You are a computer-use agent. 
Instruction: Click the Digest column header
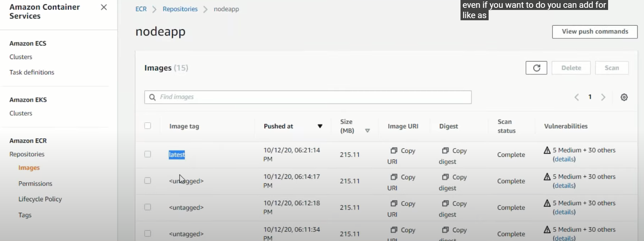coord(448,126)
